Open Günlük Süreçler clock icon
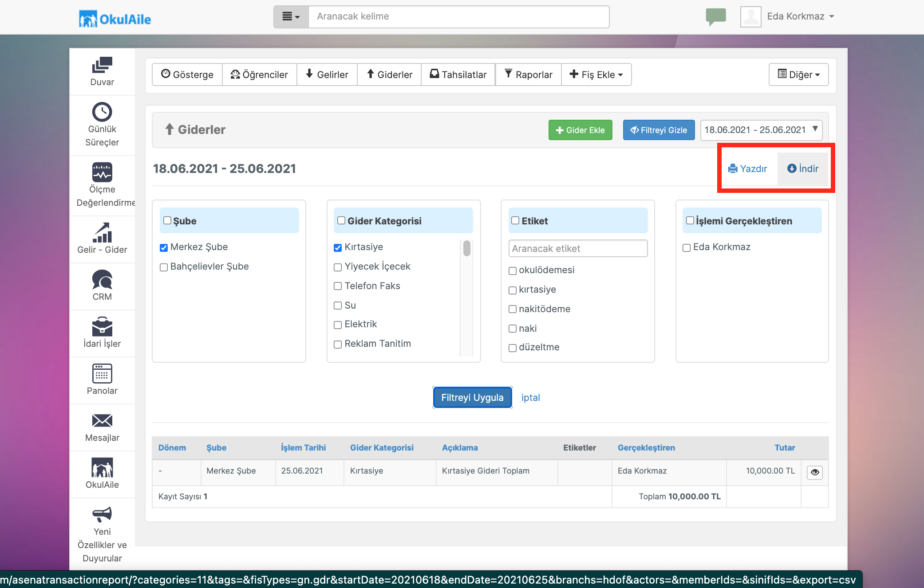This screenshot has height=588, width=924. click(x=102, y=112)
